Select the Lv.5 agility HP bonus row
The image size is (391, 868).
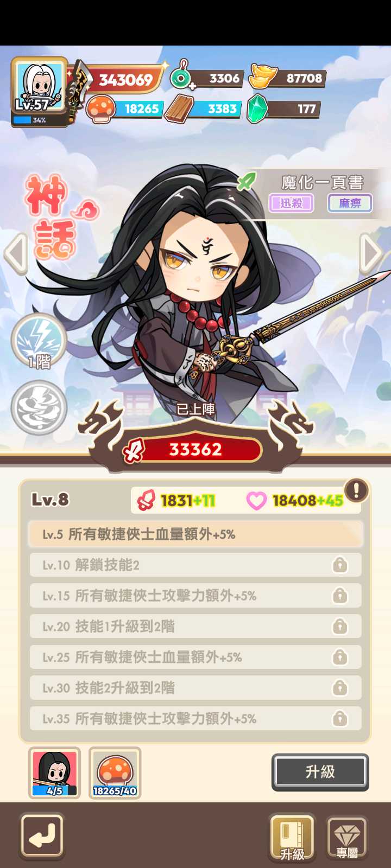(195, 534)
